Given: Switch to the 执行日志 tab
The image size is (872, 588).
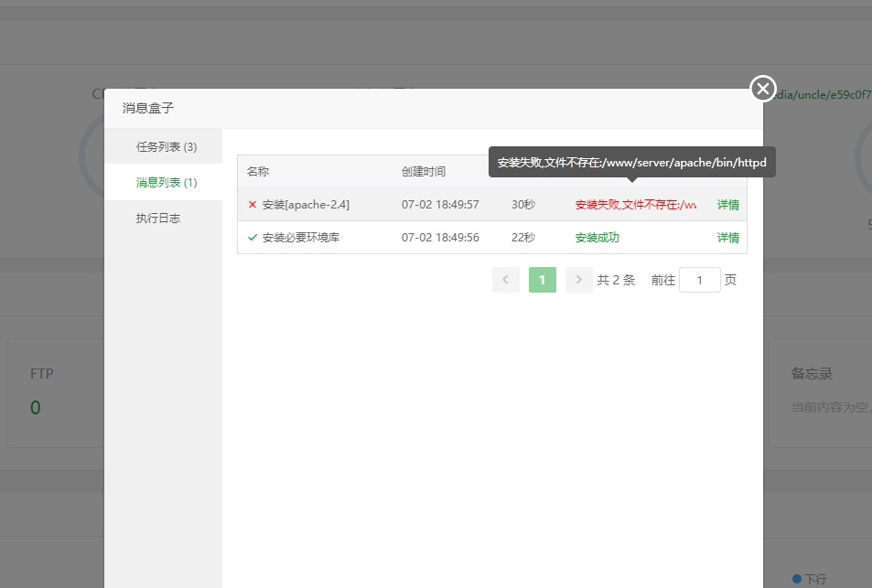Looking at the screenshot, I should [158, 218].
